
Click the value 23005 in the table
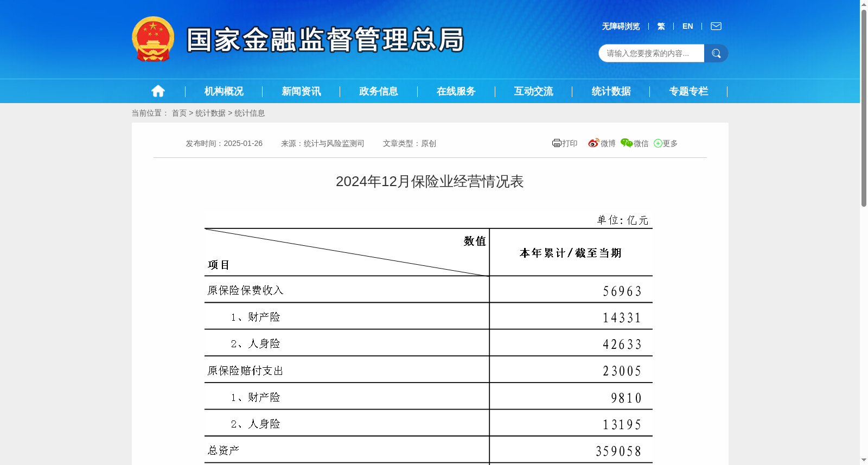click(x=622, y=371)
